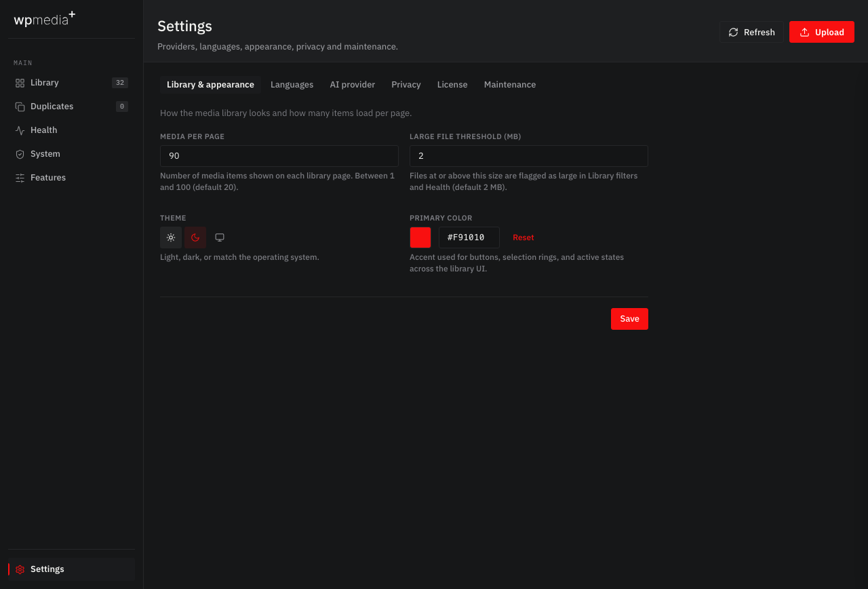Open Health in the sidebar menu
This screenshot has height=589, width=868.
click(71, 130)
